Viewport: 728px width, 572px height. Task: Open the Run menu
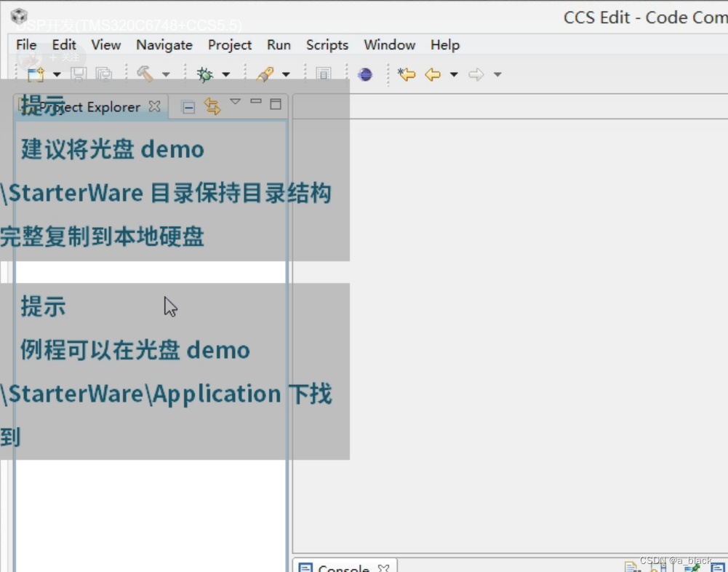pos(279,44)
